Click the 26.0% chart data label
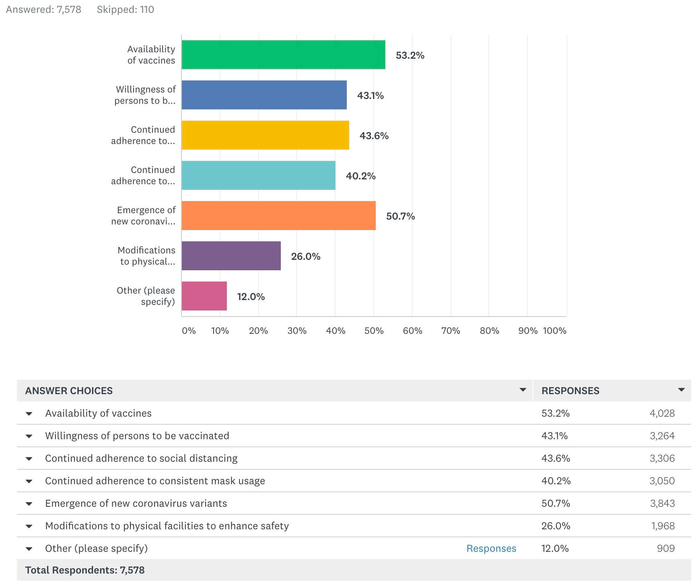 306,257
